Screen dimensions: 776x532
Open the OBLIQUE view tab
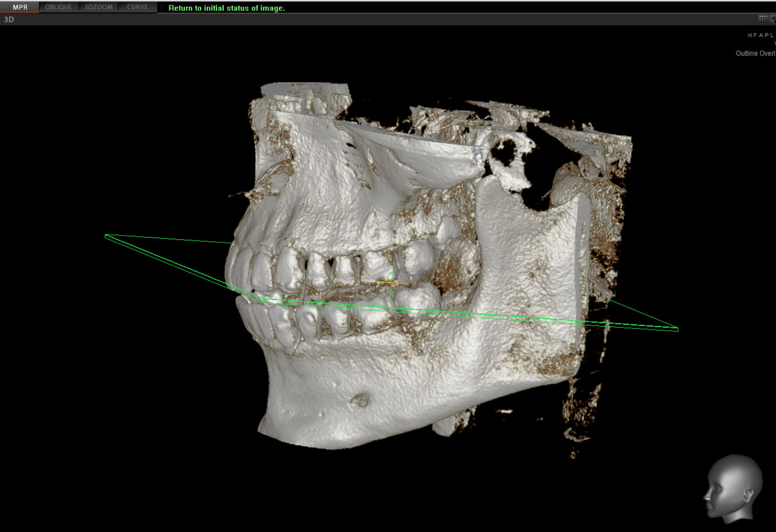[58, 7]
